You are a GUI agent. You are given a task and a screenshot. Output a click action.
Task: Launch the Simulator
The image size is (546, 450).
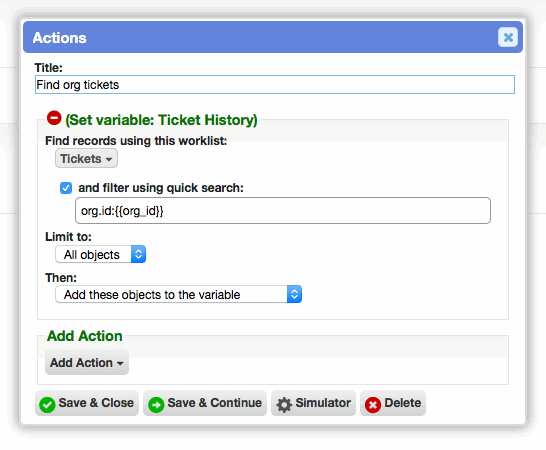click(313, 403)
